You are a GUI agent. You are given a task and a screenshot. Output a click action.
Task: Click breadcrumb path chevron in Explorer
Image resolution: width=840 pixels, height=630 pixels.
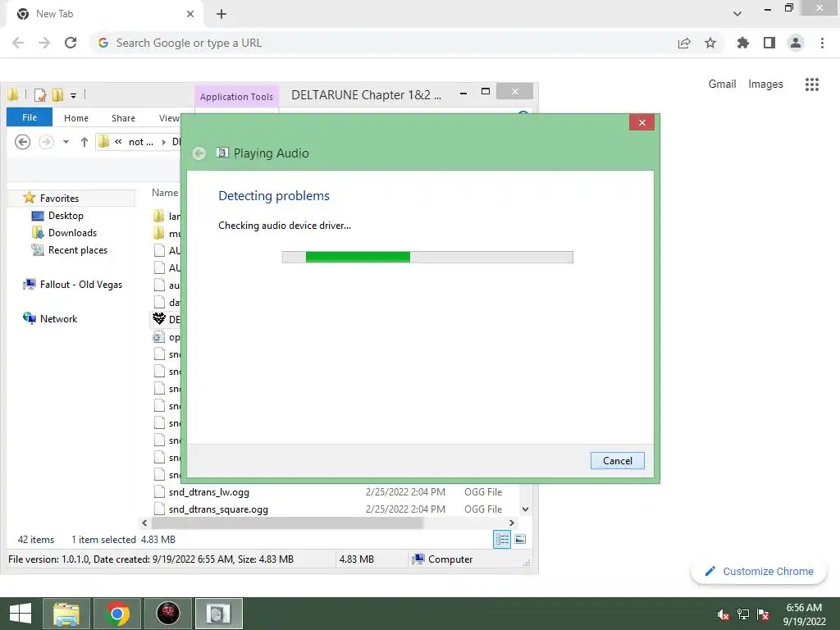(x=118, y=142)
